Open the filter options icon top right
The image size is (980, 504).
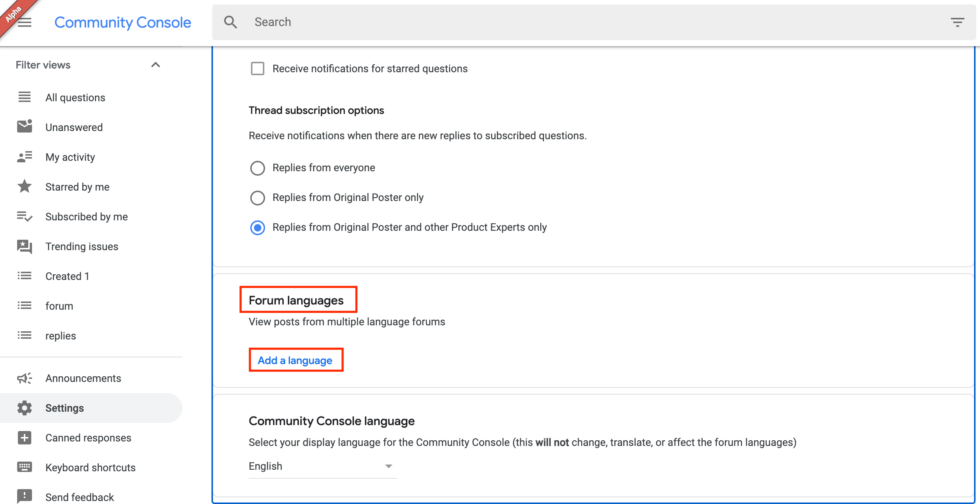click(x=958, y=22)
